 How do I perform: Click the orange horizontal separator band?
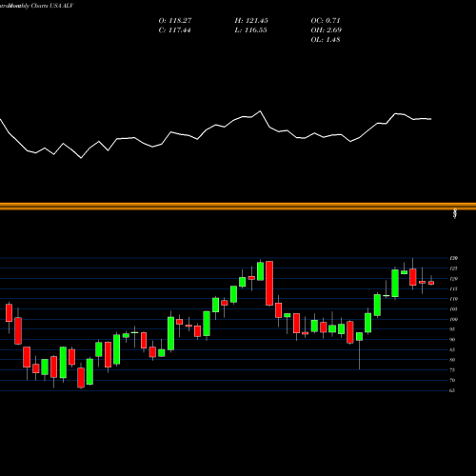tap(238, 207)
